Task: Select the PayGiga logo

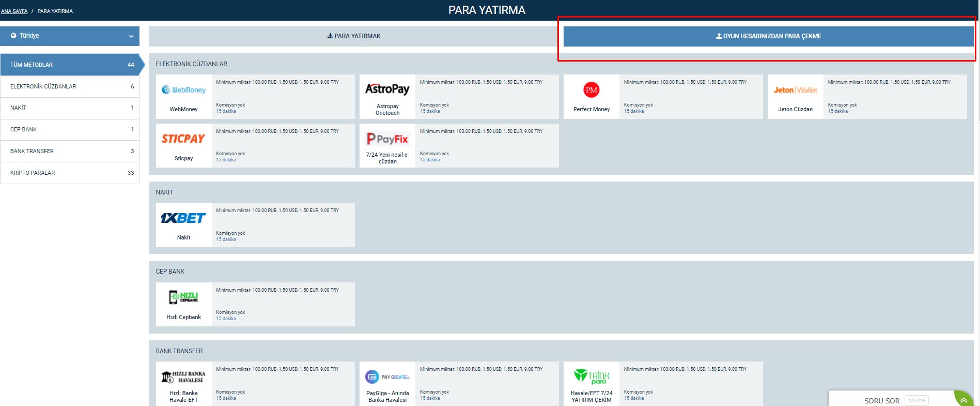Action: click(387, 377)
